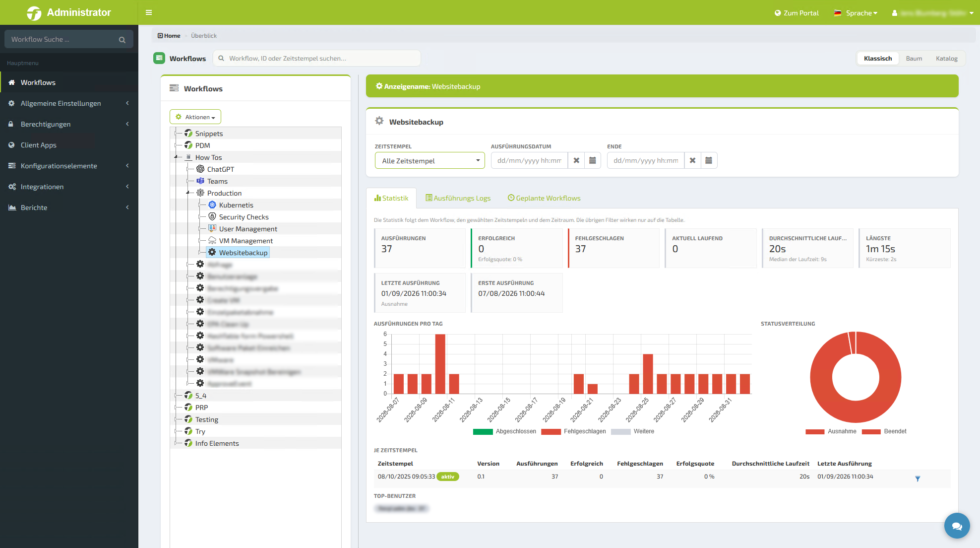Click the green Workflows header icon
Screen dimensions: 980x548
[x=159, y=58]
